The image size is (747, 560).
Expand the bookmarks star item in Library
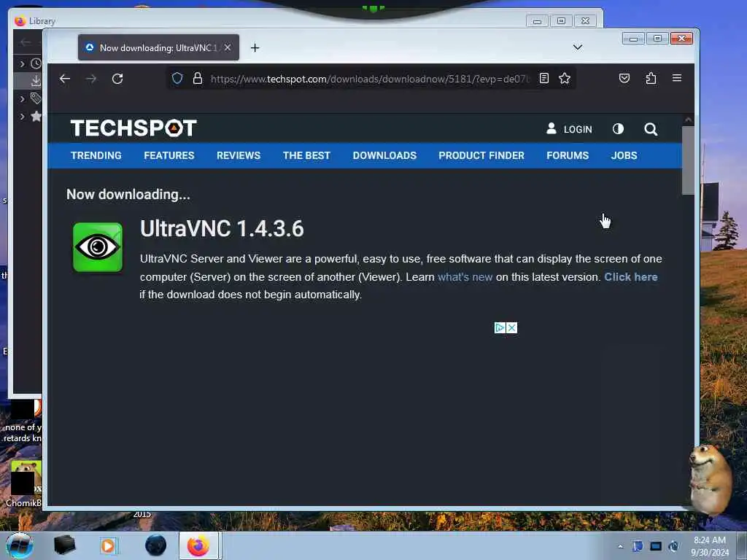coord(22,116)
